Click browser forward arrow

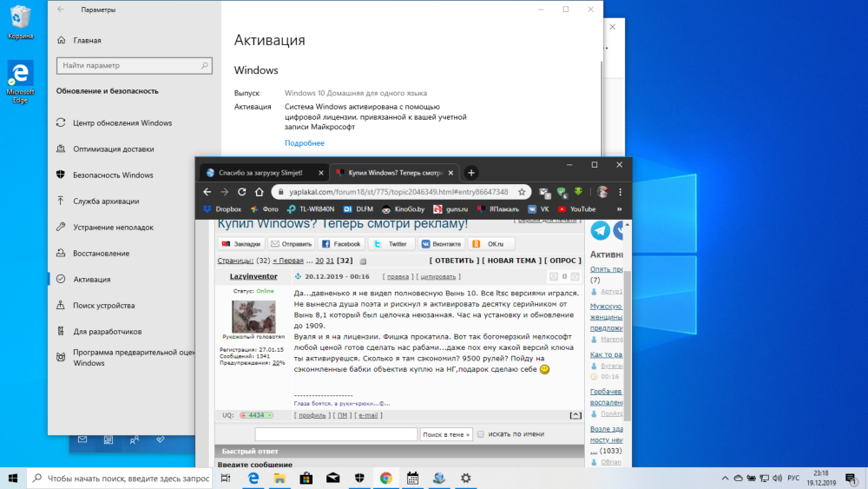[224, 192]
